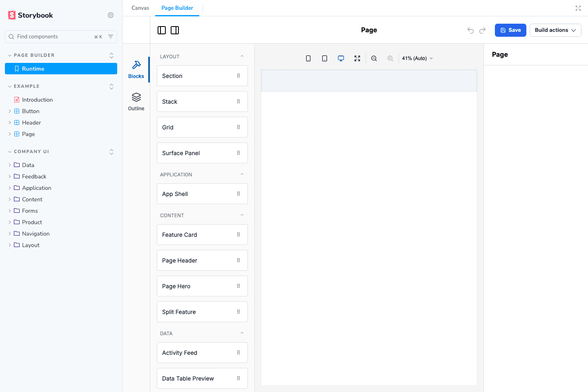Select the Feature Card block

coord(202,235)
